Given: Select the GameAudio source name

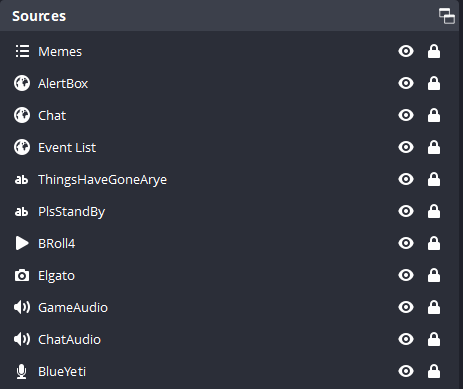Looking at the screenshot, I should [x=73, y=307].
